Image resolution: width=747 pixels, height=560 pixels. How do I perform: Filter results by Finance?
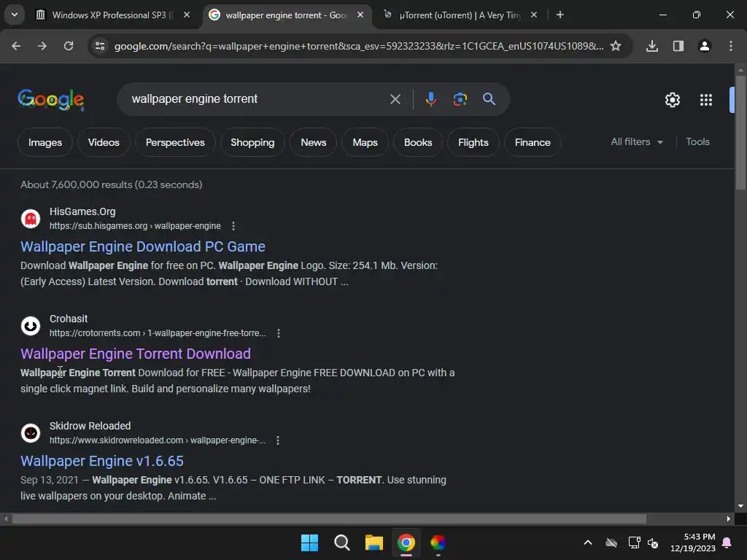(x=533, y=142)
